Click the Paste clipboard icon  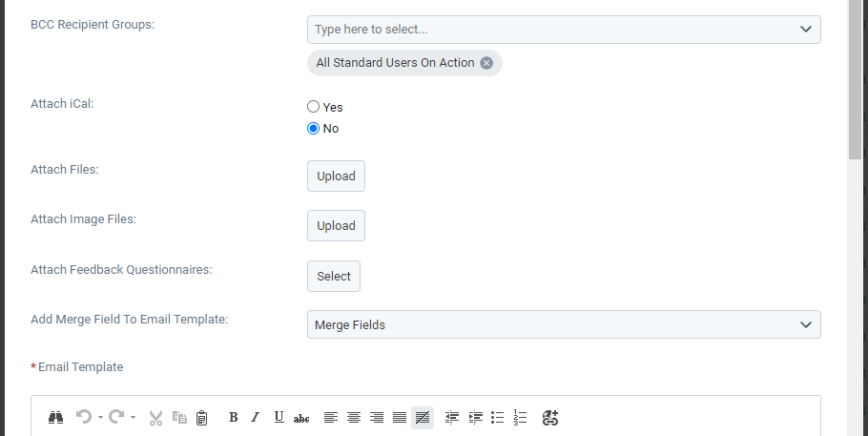(202, 418)
